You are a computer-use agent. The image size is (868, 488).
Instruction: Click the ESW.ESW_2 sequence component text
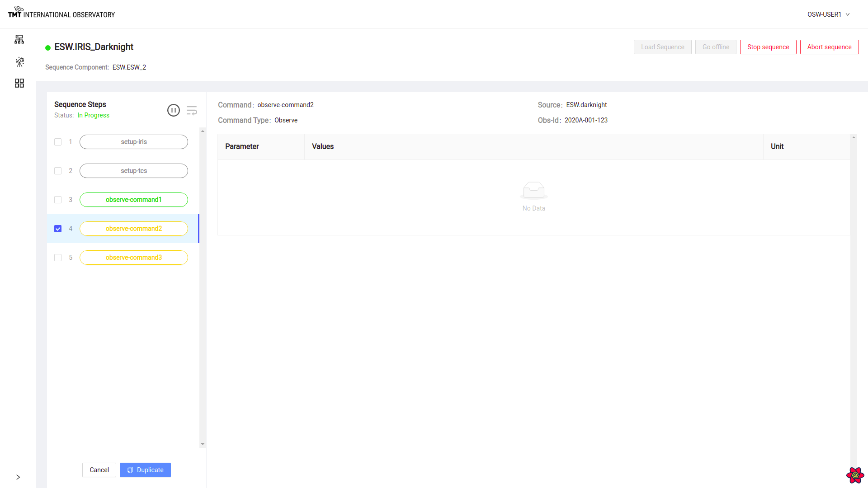coord(129,67)
